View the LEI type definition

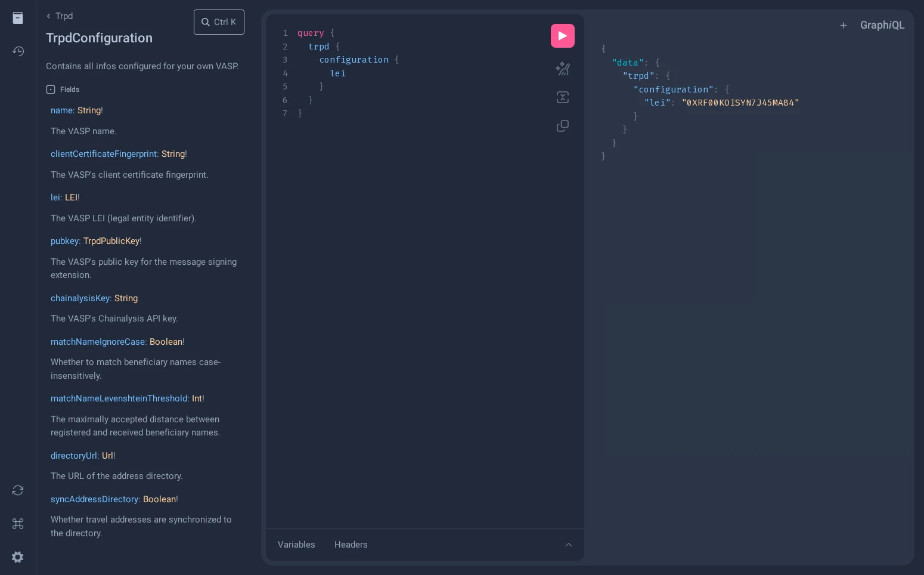coord(71,197)
